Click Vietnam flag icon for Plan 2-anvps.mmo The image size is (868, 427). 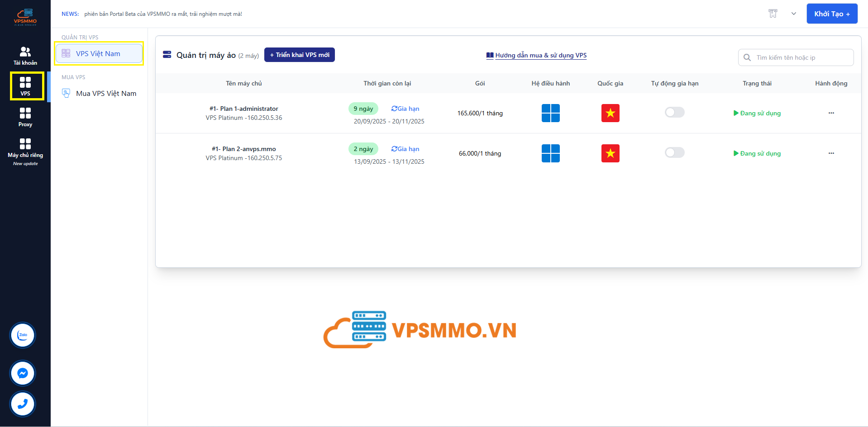[610, 153]
